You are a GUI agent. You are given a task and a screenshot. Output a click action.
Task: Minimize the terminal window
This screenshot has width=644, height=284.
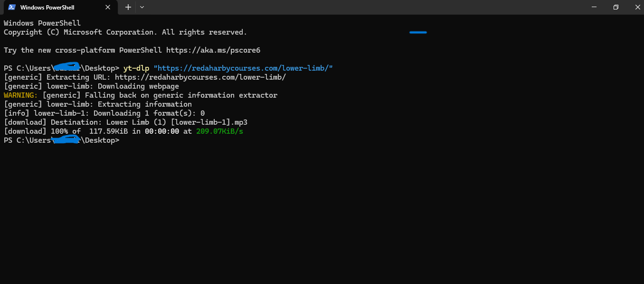point(594,7)
